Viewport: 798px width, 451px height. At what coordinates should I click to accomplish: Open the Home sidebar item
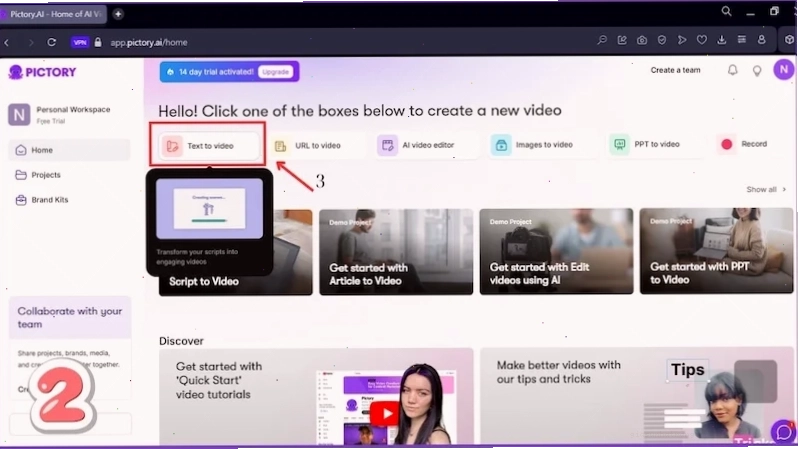pyautogui.click(x=69, y=150)
